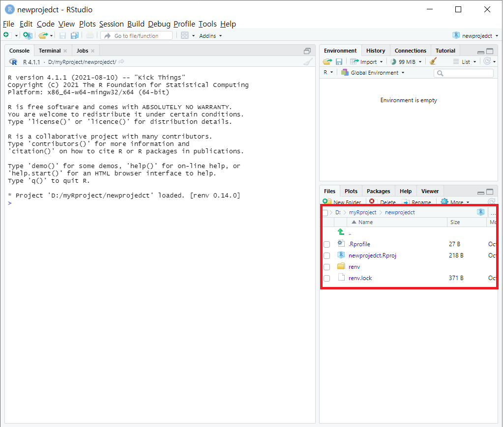
Task: Open the renv folder
Action: point(354,267)
